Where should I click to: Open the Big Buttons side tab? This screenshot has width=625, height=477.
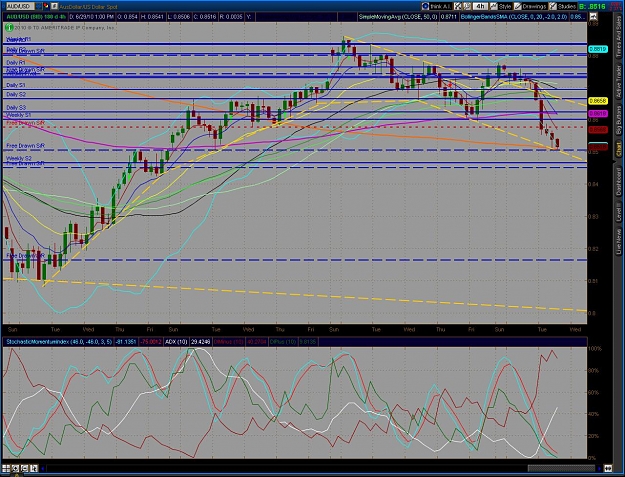[x=619, y=120]
